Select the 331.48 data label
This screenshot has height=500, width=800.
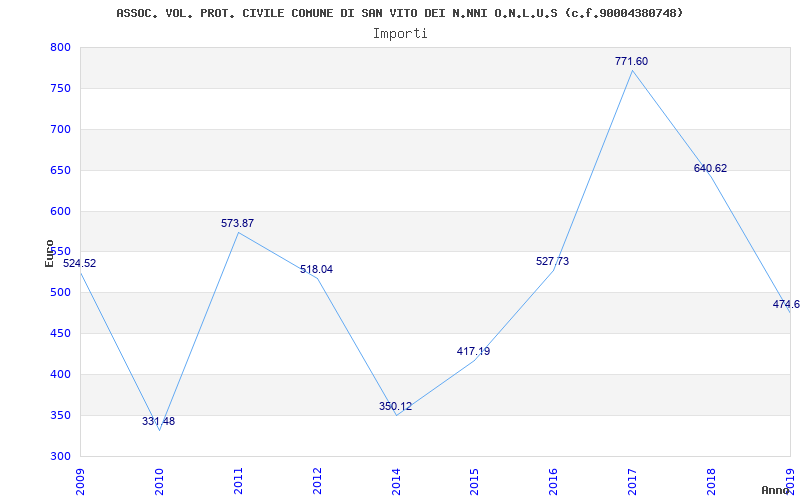click(159, 421)
